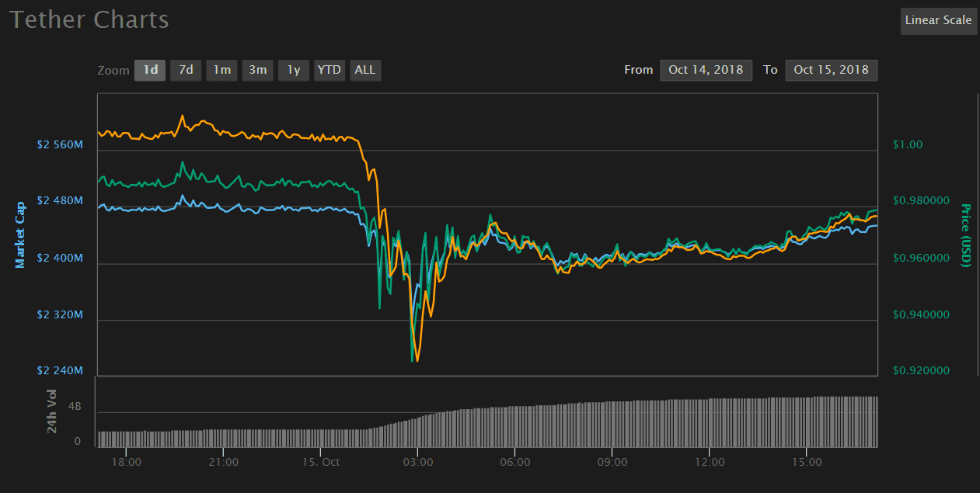
Task: Click the $0.980000 price label
Action: pos(921,201)
